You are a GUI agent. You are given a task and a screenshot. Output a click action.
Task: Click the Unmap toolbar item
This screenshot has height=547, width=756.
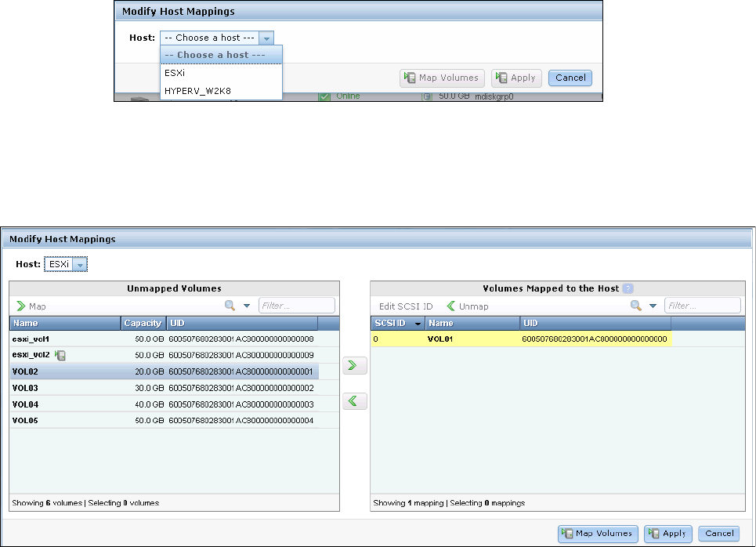[467, 306]
